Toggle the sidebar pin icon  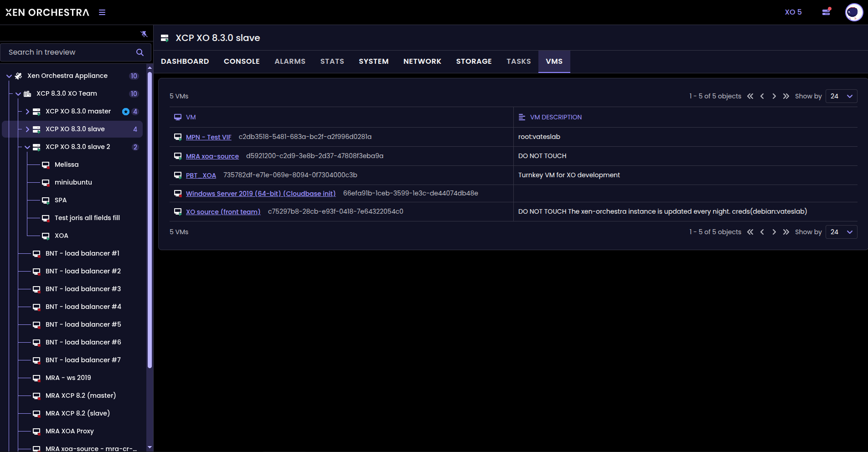pos(144,34)
